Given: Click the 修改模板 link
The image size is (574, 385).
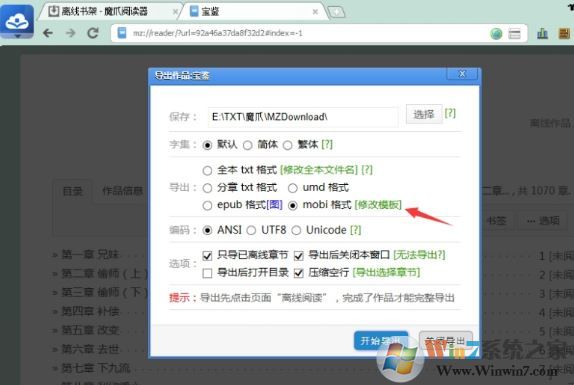Looking at the screenshot, I should click(x=378, y=205).
